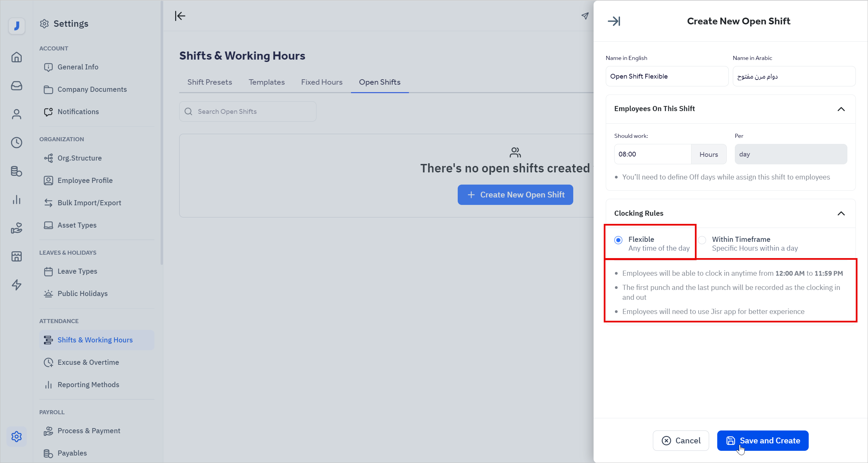Click the Save and Create button
The height and width of the screenshot is (463, 868).
click(763, 440)
